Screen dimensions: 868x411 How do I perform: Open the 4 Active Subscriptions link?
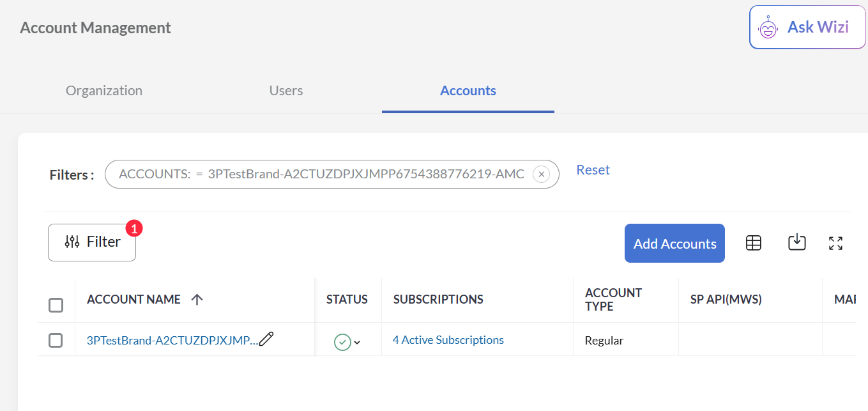coord(448,340)
